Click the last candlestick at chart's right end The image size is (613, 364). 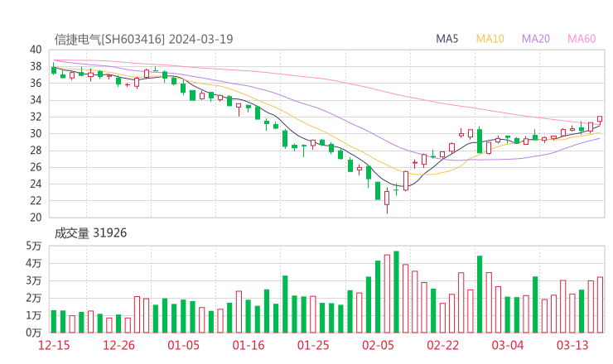click(600, 119)
